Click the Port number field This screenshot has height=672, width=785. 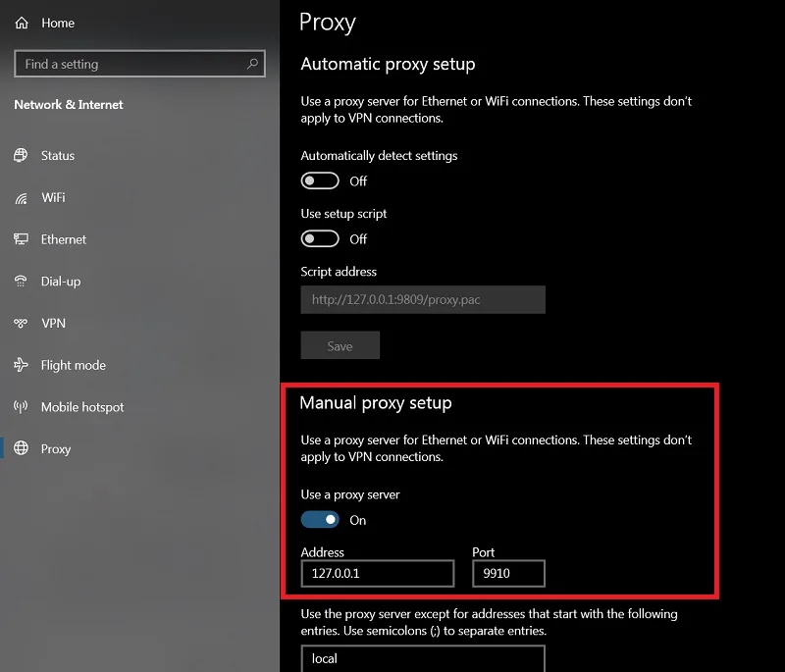508,574
